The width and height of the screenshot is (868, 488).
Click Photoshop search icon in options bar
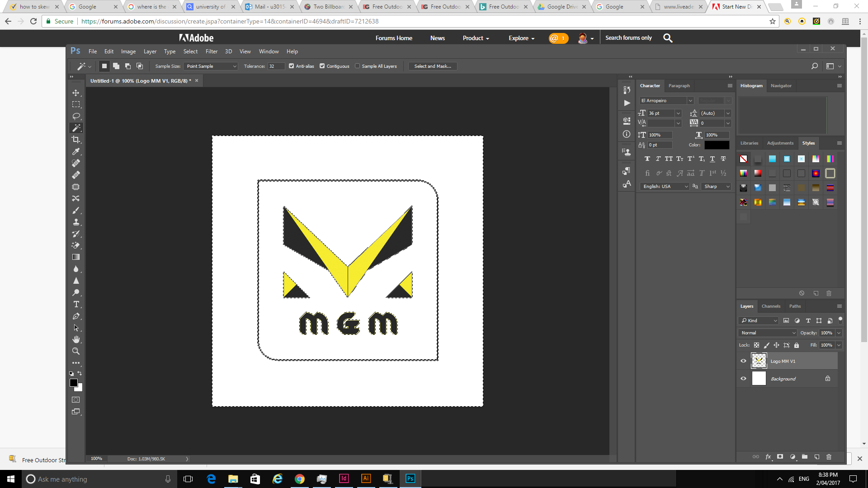tap(815, 66)
